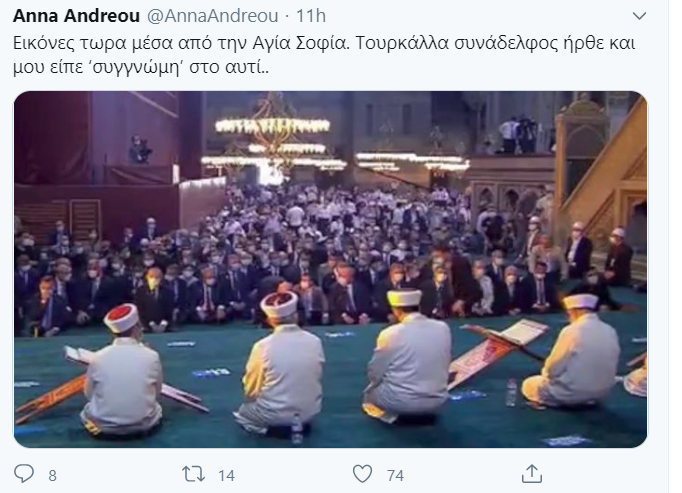Open the tweet's 11h timestamp

pyautogui.click(x=311, y=16)
